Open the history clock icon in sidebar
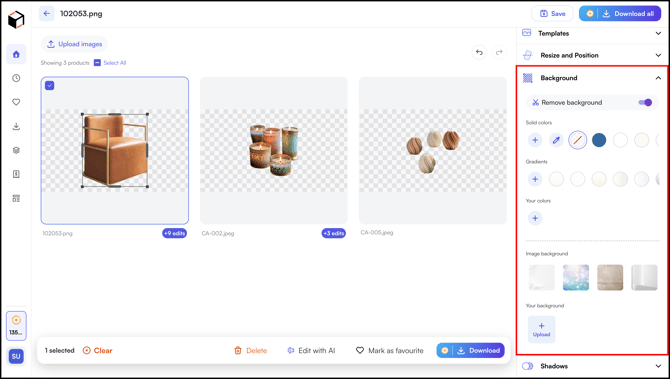Image resolution: width=670 pixels, height=379 pixels. (16, 78)
